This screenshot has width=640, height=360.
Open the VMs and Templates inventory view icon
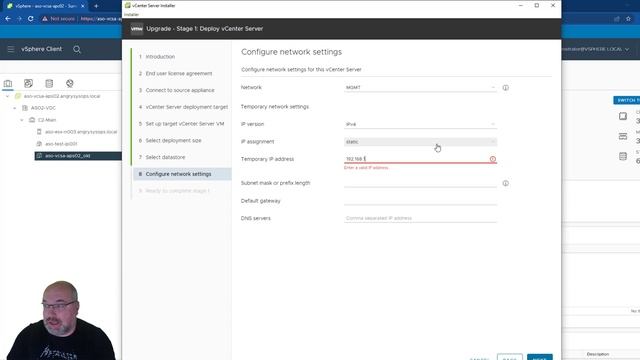click(28, 84)
